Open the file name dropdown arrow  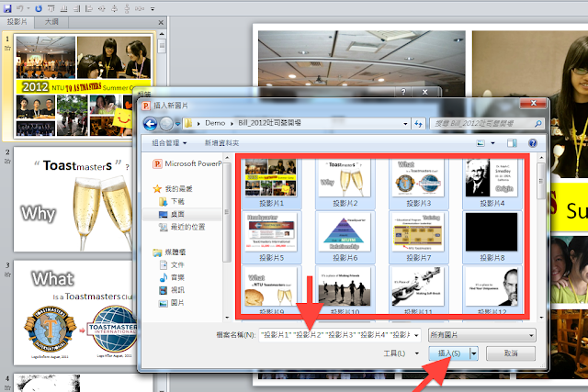pyautogui.click(x=416, y=335)
